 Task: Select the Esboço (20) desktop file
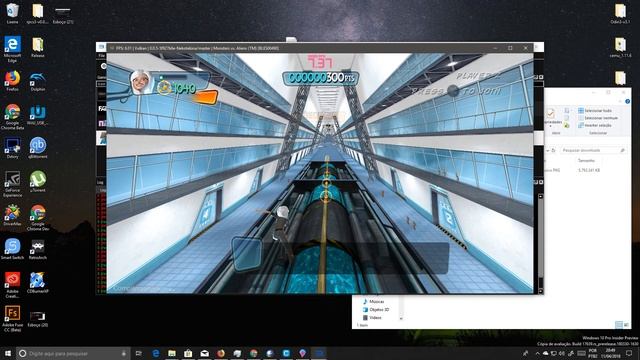pyautogui.click(x=38, y=318)
